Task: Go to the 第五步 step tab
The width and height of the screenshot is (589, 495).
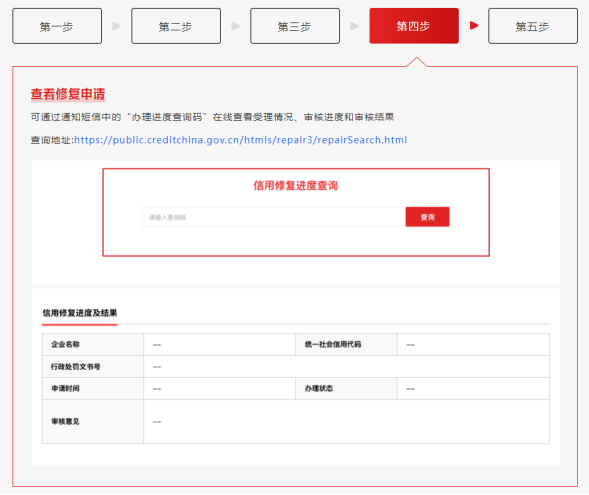Action: pos(533,26)
